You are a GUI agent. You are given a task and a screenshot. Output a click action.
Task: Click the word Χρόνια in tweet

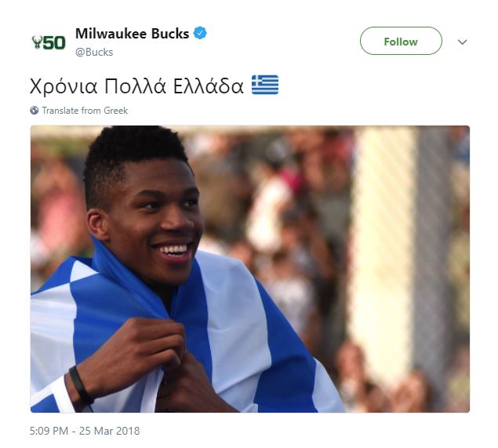coord(64,86)
